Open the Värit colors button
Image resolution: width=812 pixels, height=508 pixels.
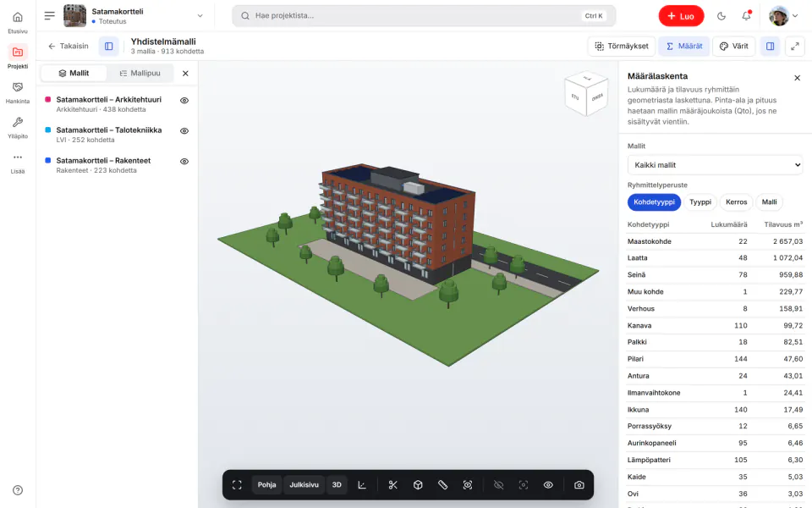coord(734,46)
